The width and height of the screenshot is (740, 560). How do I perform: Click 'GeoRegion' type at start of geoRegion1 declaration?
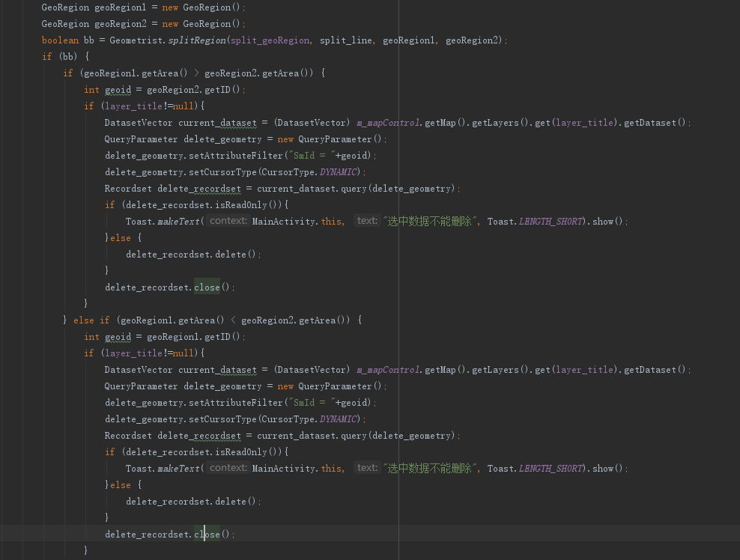tap(65, 7)
